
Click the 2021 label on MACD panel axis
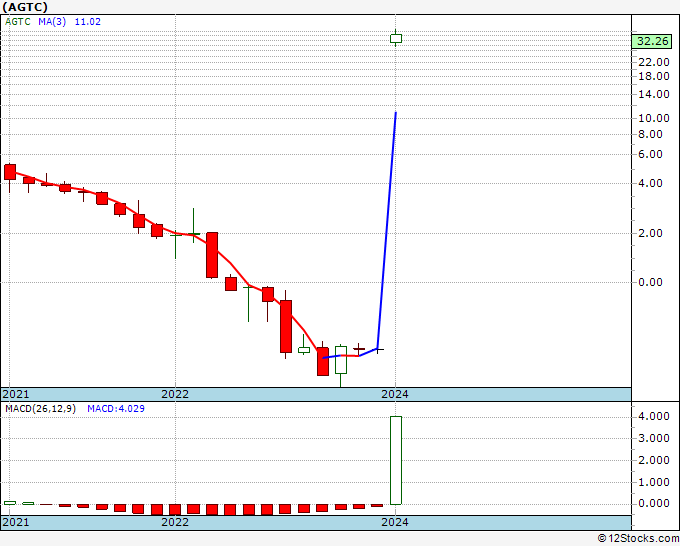[16, 522]
